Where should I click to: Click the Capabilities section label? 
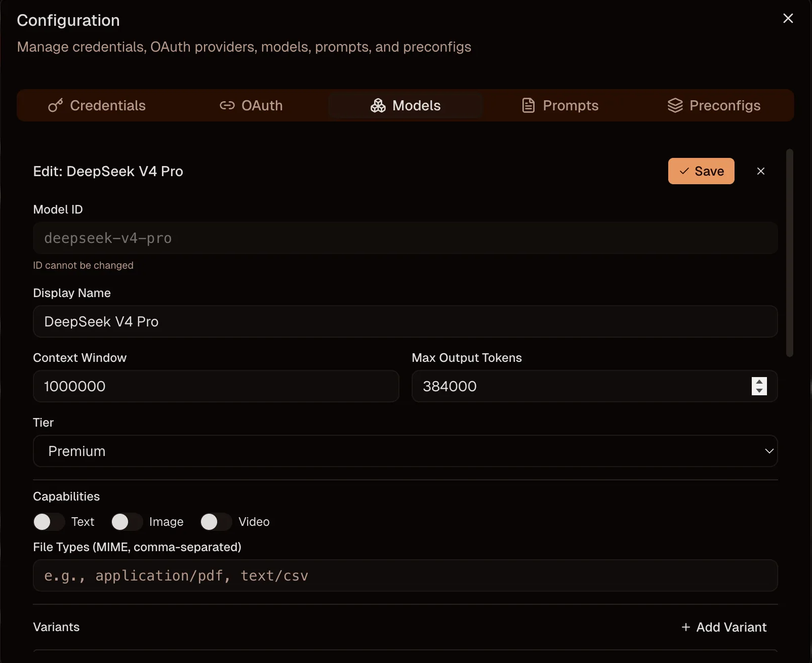click(66, 496)
